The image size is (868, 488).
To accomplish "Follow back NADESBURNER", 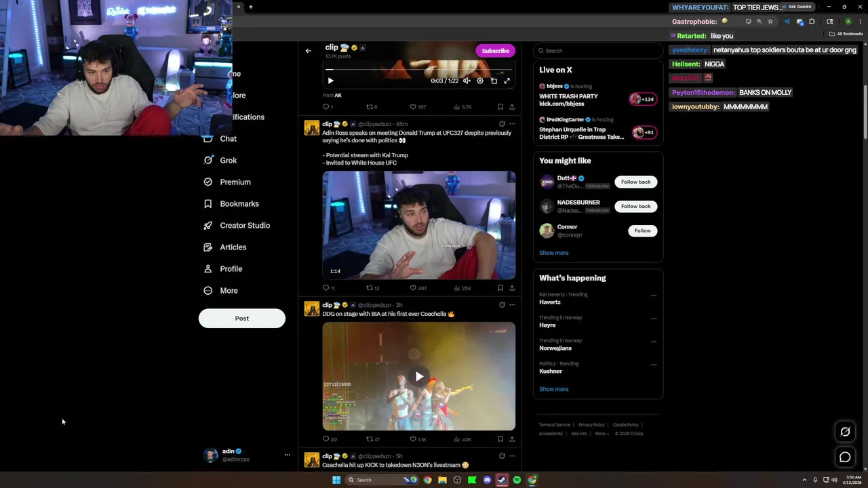I will point(636,206).
